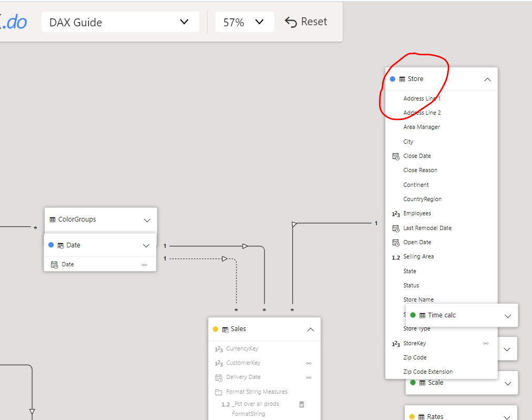Click the Date table blue color dot
The height and width of the screenshot is (420, 532).
[x=51, y=245]
